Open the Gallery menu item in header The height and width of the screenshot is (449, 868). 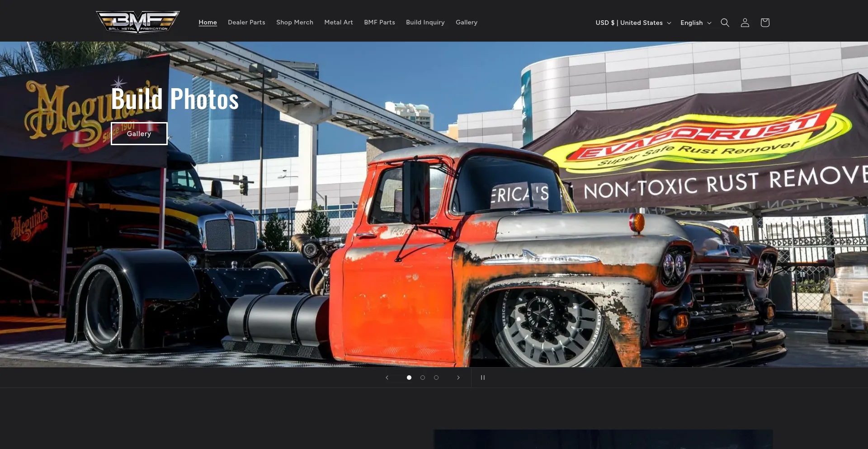tap(466, 22)
